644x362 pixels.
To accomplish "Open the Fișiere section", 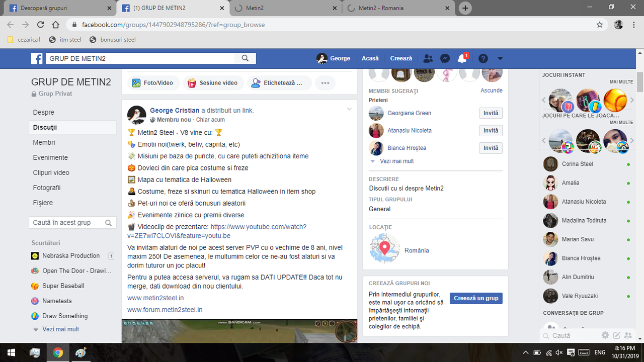I will (43, 203).
